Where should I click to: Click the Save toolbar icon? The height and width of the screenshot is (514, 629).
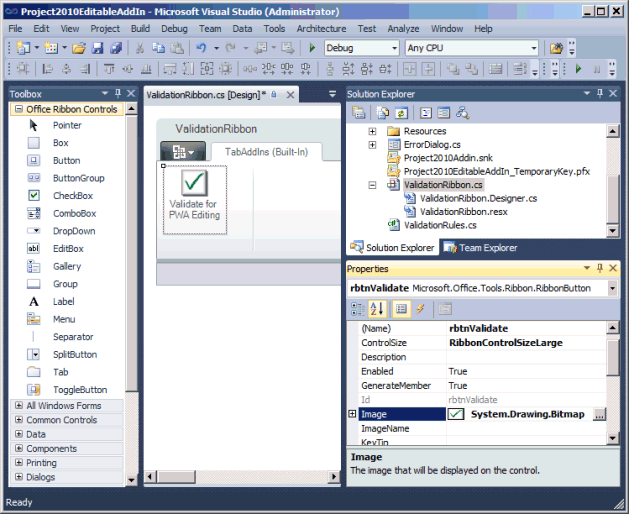pyautogui.click(x=97, y=48)
